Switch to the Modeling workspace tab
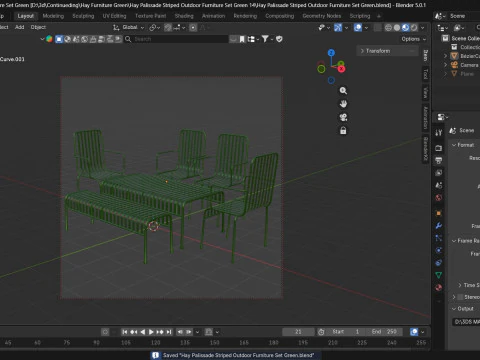480x360 pixels. 53,16
